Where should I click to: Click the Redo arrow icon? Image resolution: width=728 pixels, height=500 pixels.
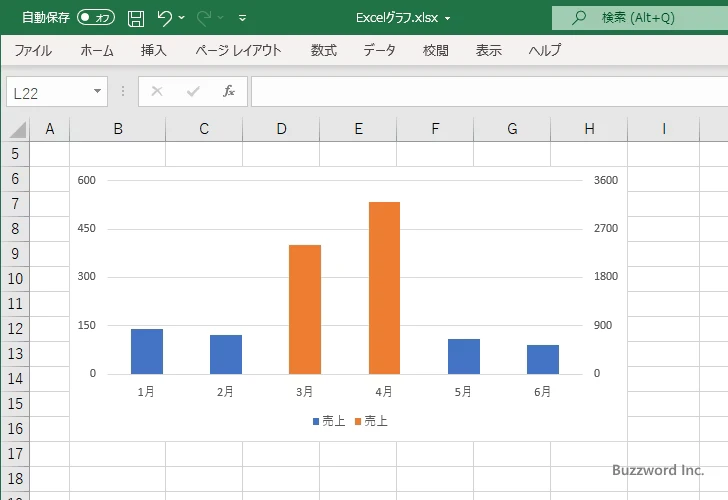point(204,18)
